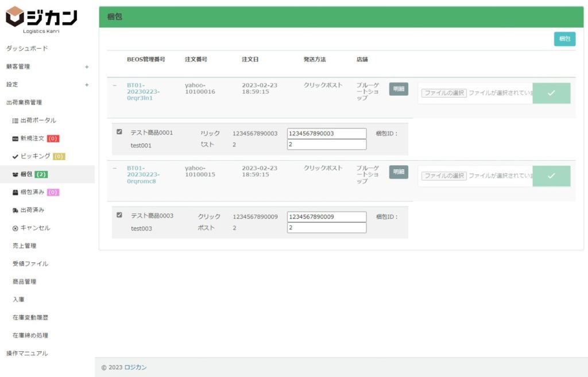Open キャンセル icon in sidebar
Image resolution: width=588 pixels, height=377 pixels.
[x=16, y=228]
